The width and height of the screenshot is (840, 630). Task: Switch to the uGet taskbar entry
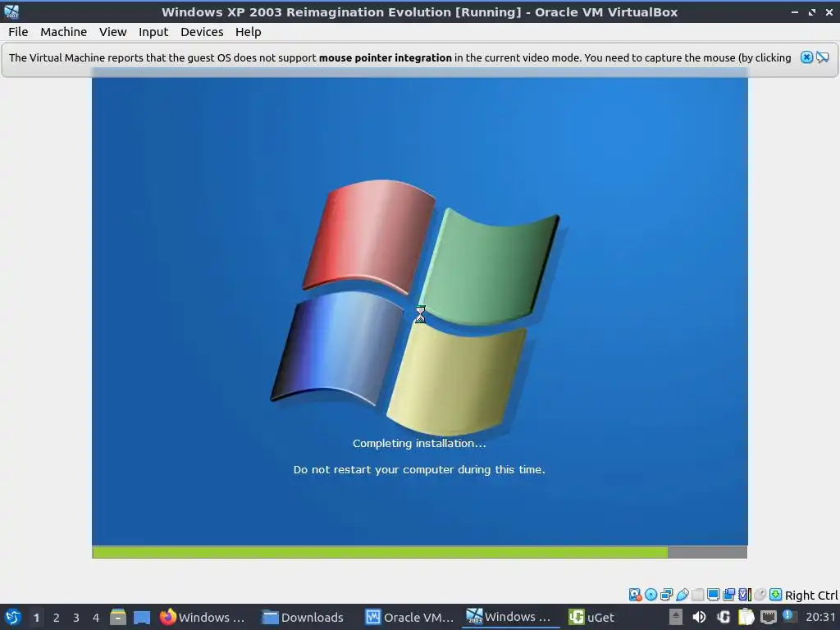click(x=591, y=617)
